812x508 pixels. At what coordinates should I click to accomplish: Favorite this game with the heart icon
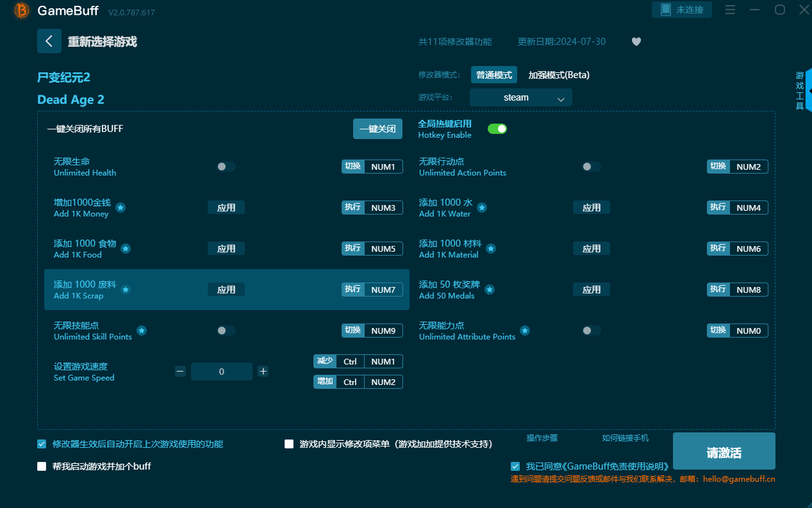click(x=636, y=41)
